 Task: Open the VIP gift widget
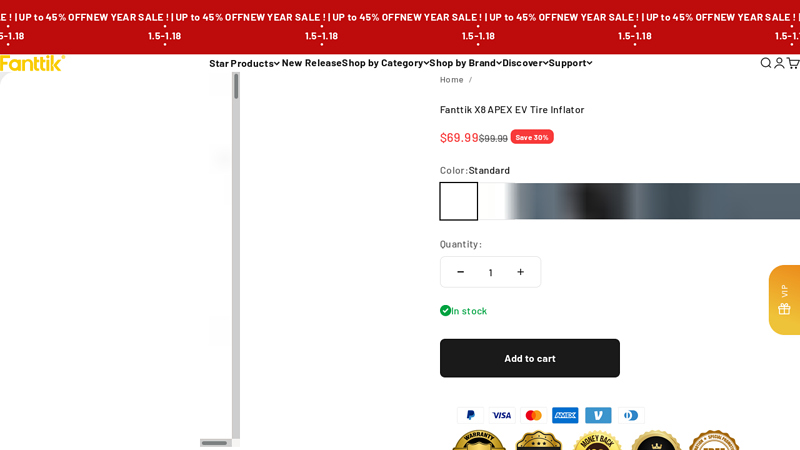coord(785,300)
